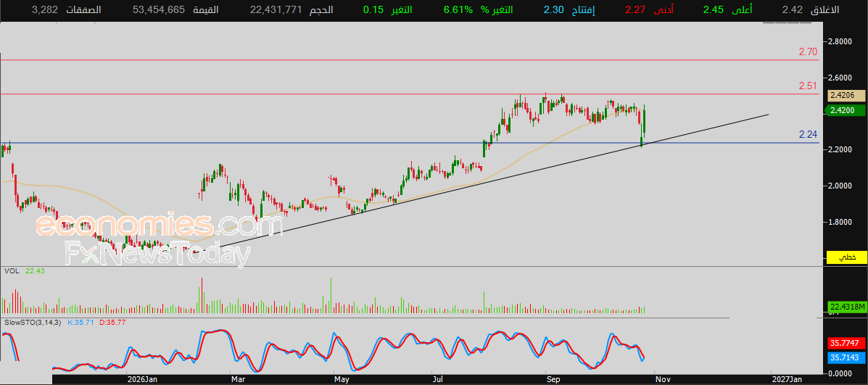
Task: Click the trades count 3,282
Action: 45,9
